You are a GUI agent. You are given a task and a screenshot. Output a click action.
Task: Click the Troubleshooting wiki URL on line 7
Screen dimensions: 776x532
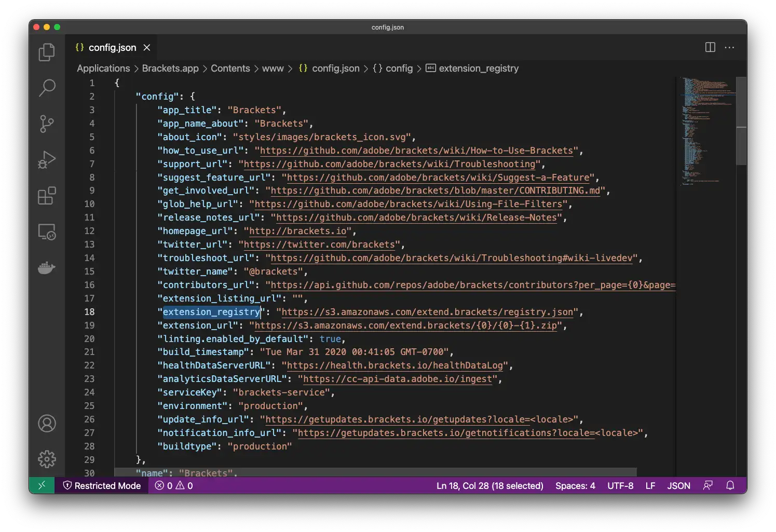389,164
